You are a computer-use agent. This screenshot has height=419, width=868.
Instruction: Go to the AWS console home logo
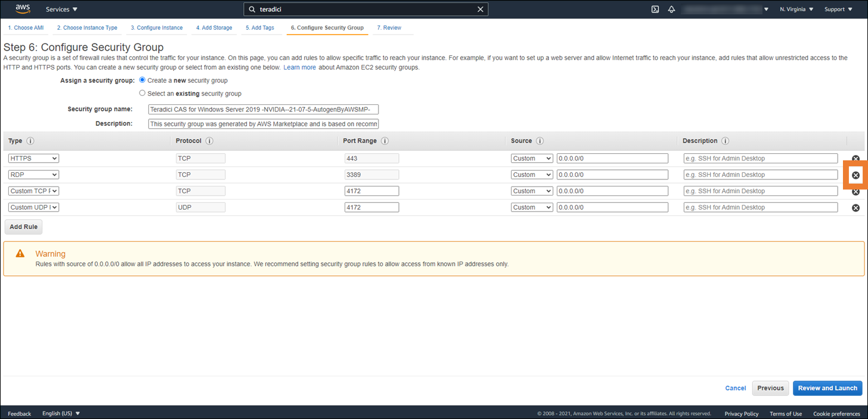pyautogui.click(x=23, y=9)
